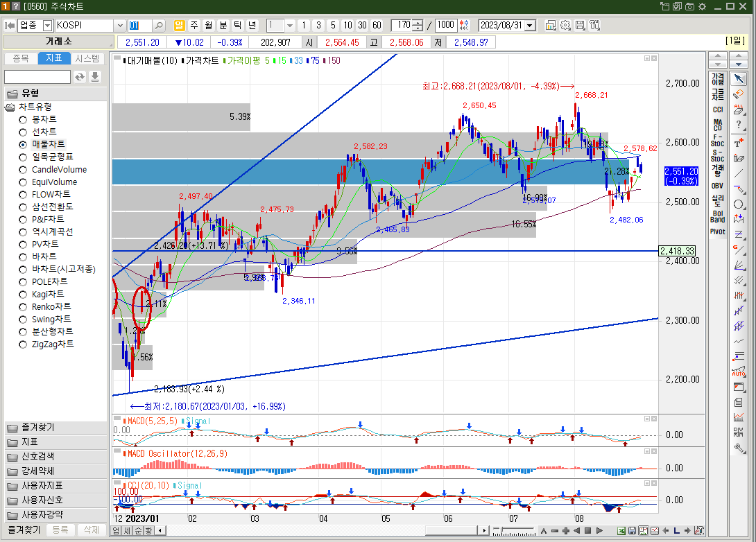
Task: Click the 등록 button at bottom left
Action: pyautogui.click(x=60, y=530)
